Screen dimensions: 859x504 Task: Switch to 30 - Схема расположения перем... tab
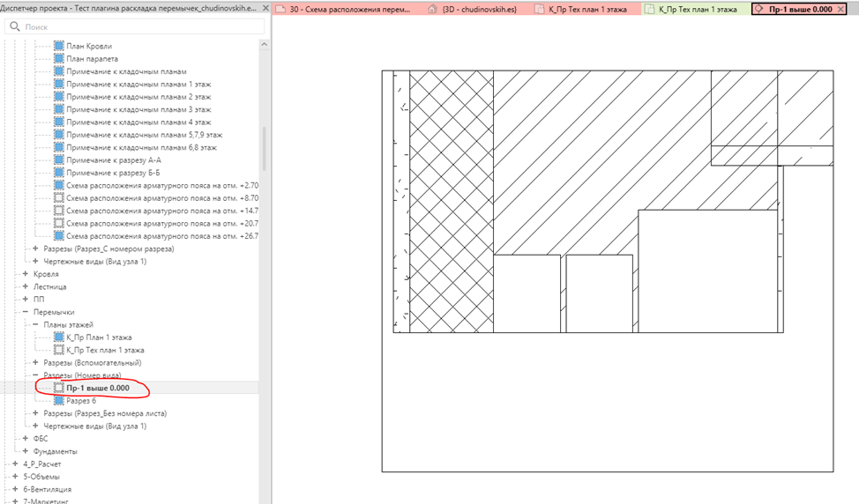[347, 10]
